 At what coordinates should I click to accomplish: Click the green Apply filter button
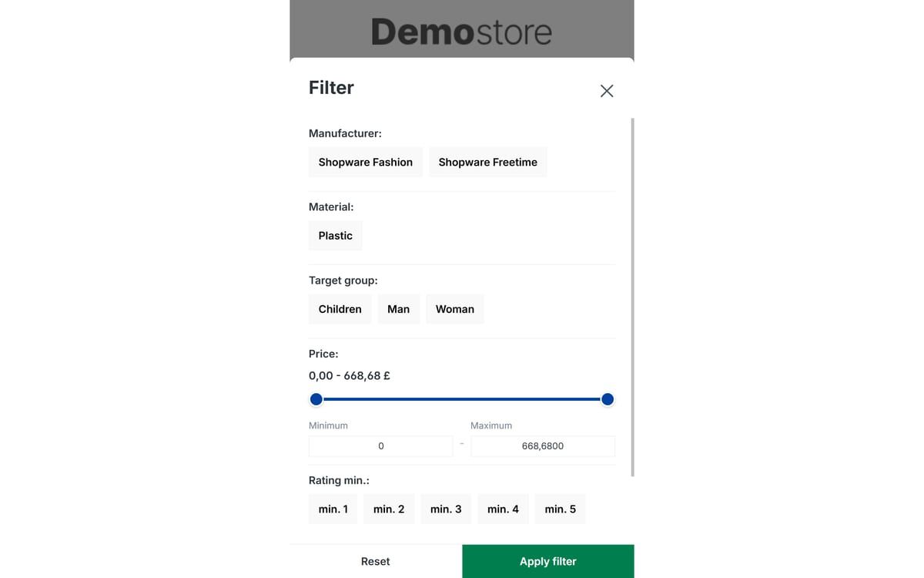[x=548, y=561]
